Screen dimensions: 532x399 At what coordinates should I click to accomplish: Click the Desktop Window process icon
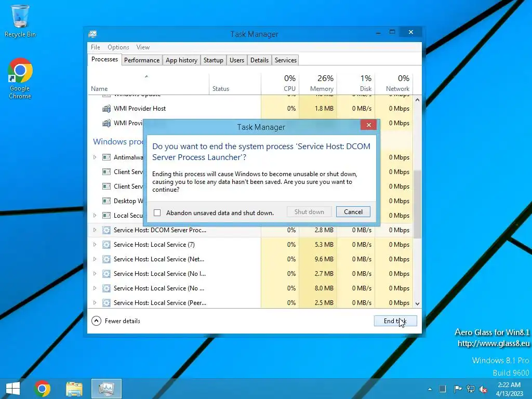pyautogui.click(x=107, y=201)
